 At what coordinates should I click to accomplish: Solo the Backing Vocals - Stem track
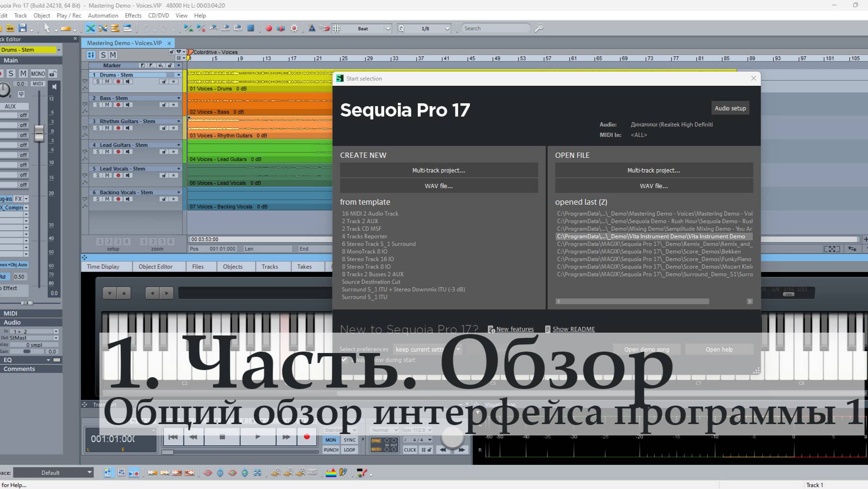98,199
